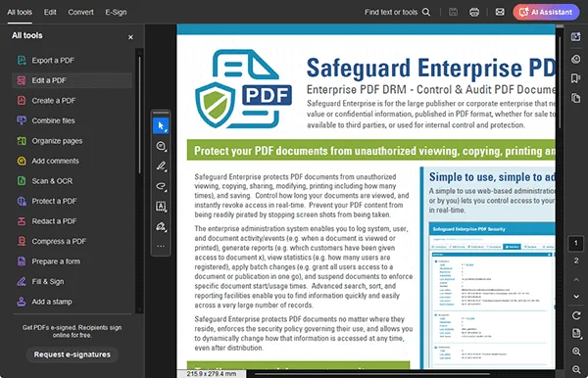This screenshot has width=588, height=378.
Task: Open the text box tool
Action: 161,206
